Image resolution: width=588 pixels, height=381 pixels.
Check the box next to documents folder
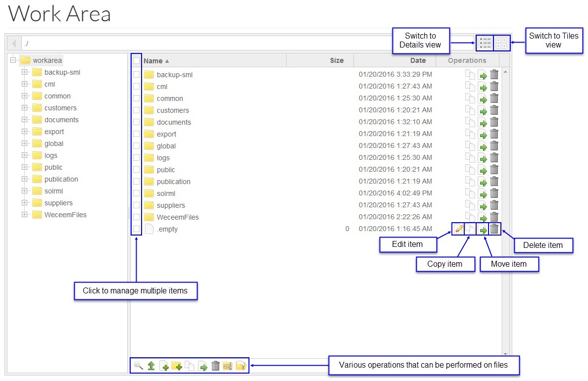pyautogui.click(x=136, y=122)
